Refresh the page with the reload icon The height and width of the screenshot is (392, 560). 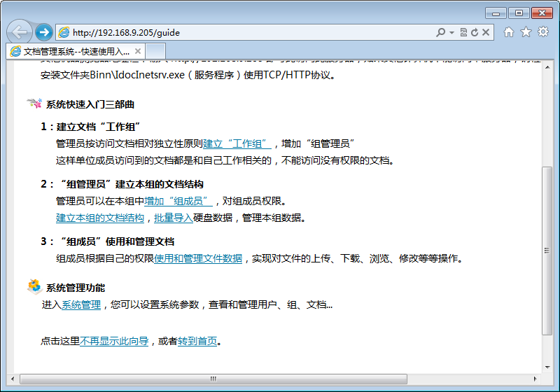[x=475, y=32]
